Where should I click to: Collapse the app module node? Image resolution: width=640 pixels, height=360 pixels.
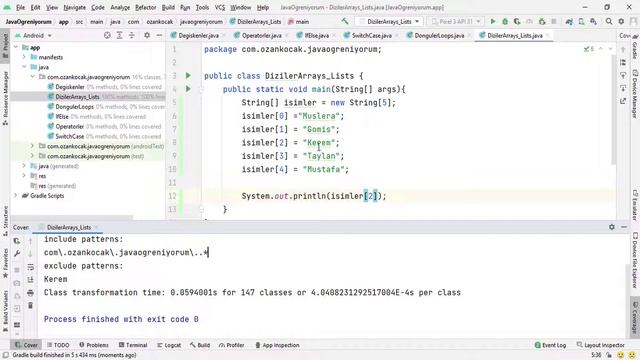pos(16,47)
